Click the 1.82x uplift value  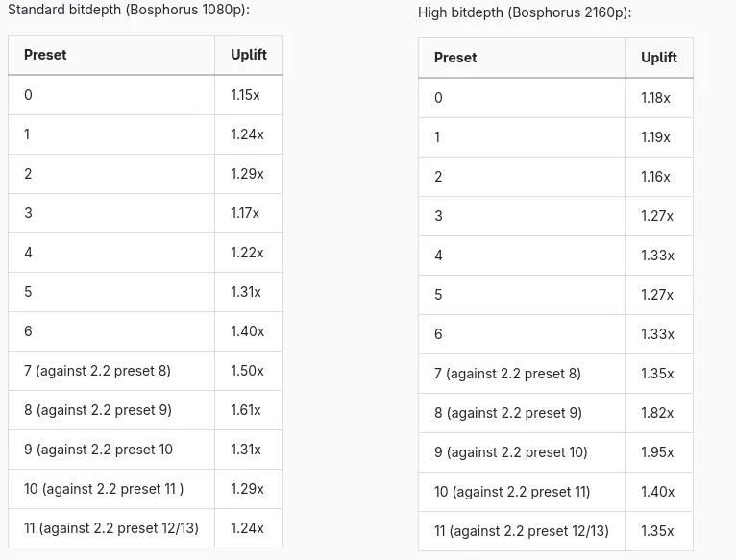[657, 413]
